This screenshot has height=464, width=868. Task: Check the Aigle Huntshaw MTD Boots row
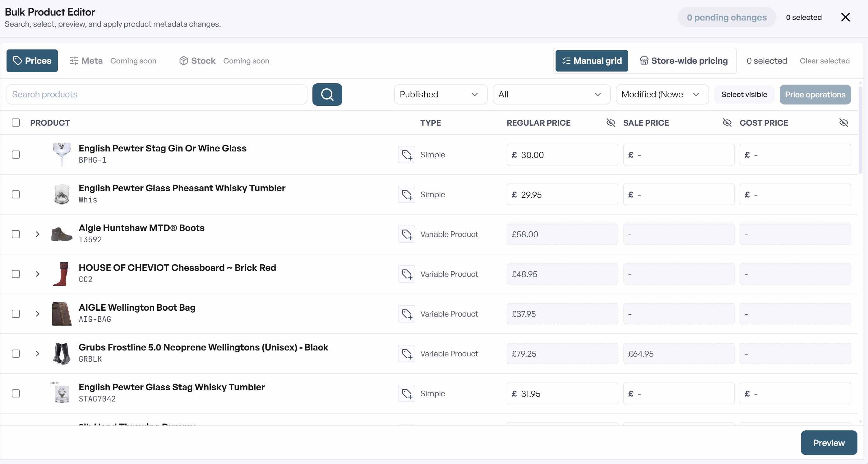click(x=16, y=234)
